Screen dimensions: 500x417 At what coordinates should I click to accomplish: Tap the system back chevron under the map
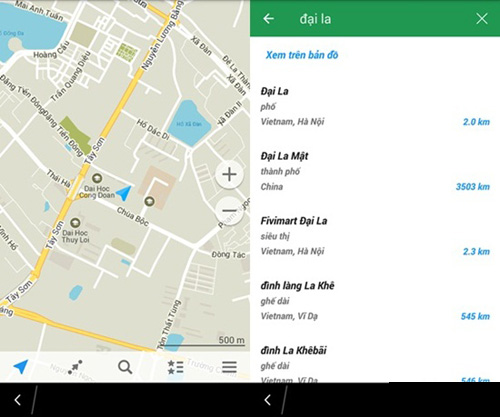coord(18,400)
